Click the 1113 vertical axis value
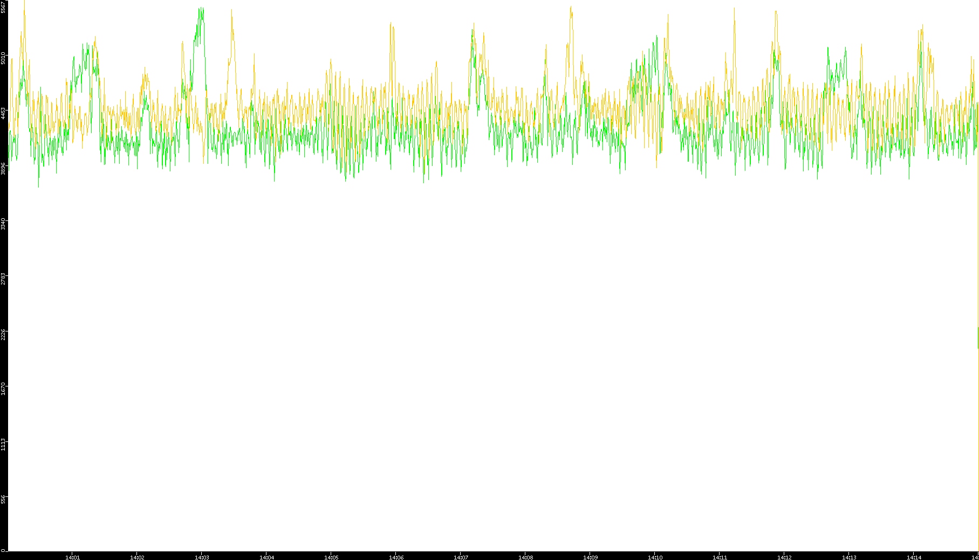Viewport: 979px width, 560px height. pyautogui.click(x=4, y=444)
